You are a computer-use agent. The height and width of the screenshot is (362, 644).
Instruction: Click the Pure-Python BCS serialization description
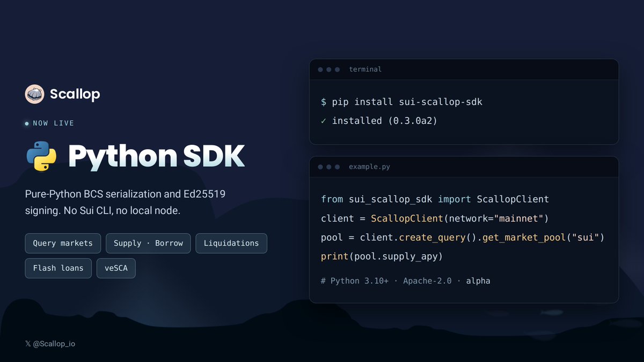click(x=125, y=202)
